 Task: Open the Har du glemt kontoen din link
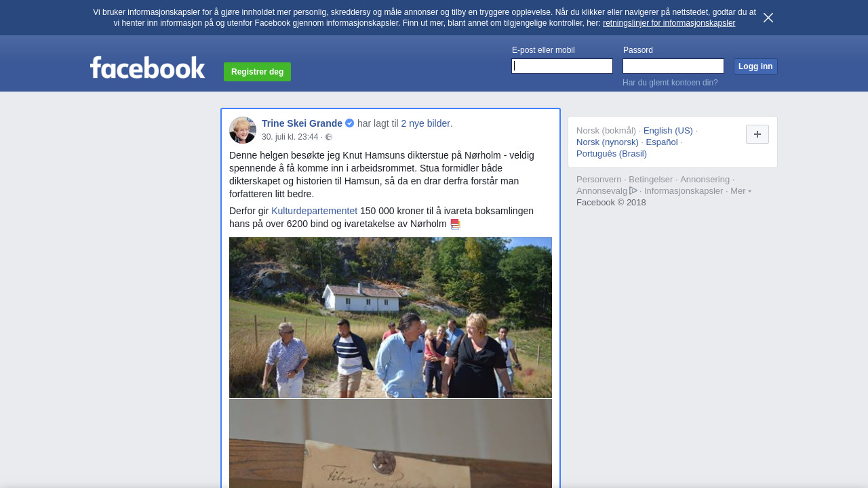670,83
